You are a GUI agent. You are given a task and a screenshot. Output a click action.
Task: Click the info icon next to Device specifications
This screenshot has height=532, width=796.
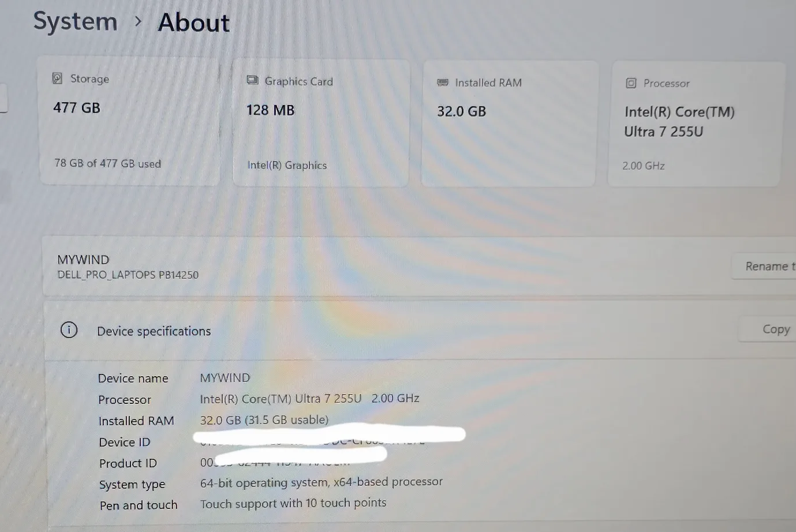(x=69, y=330)
